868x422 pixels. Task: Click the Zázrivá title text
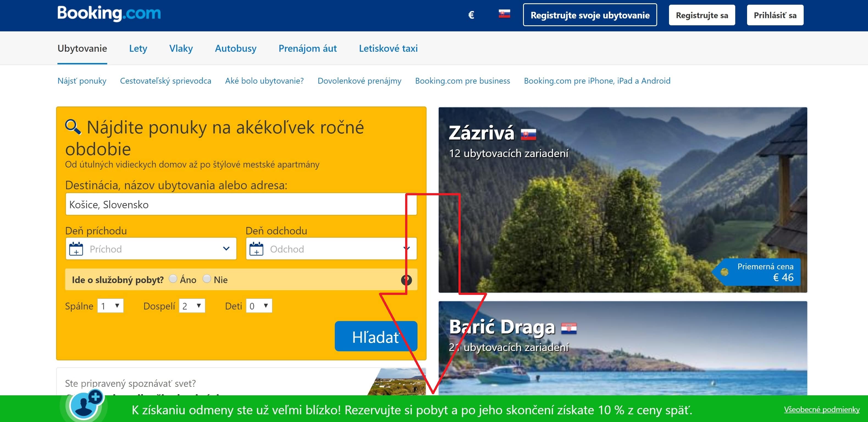[x=482, y=133]
